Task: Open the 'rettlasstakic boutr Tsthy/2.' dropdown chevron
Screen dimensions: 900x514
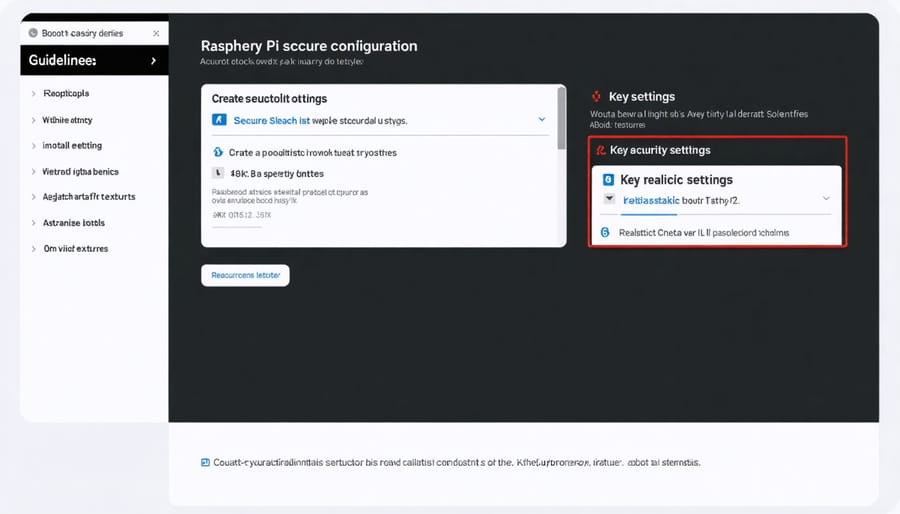Action: click(826, 198)
